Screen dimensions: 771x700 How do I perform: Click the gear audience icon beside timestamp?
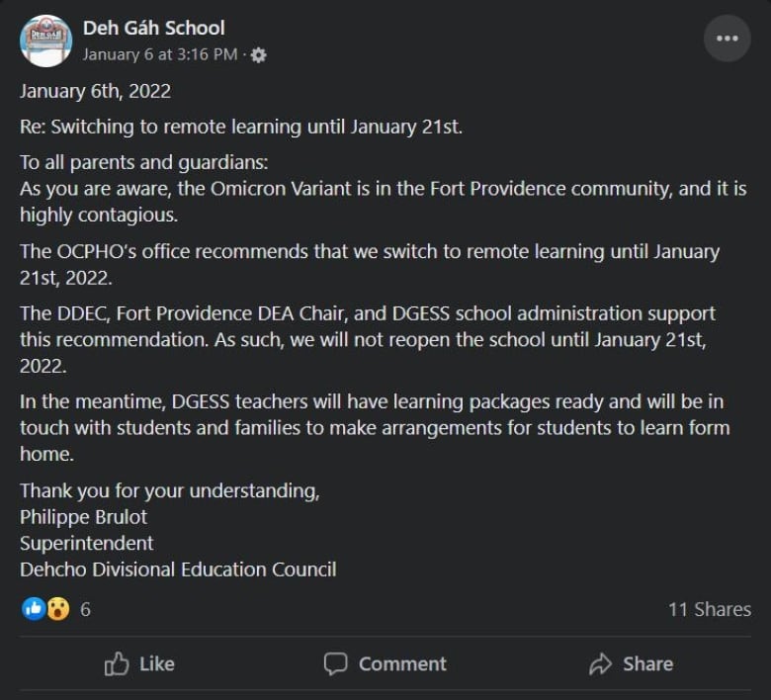pyautogui.click(x=258, y=55)
